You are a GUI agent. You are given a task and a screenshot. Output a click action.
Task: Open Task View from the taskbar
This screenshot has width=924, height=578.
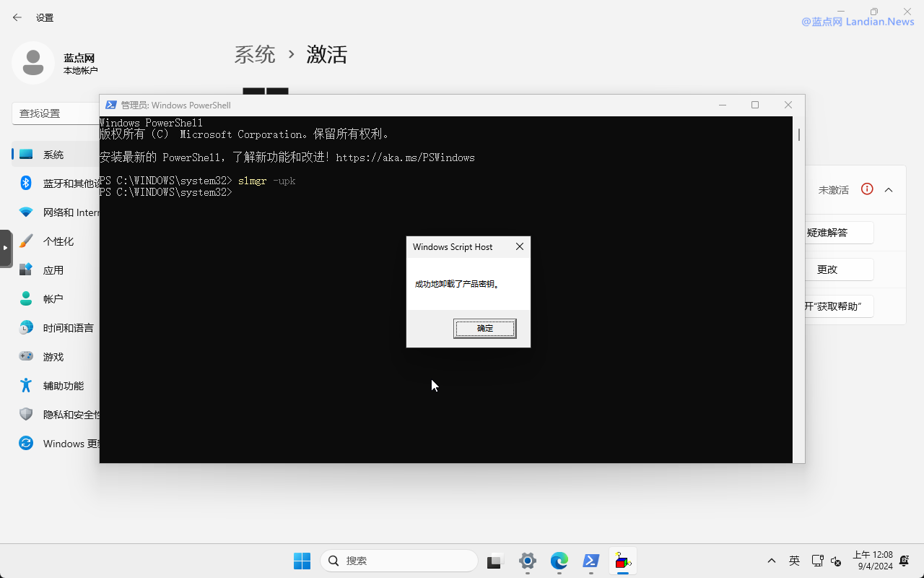[494, 561]
